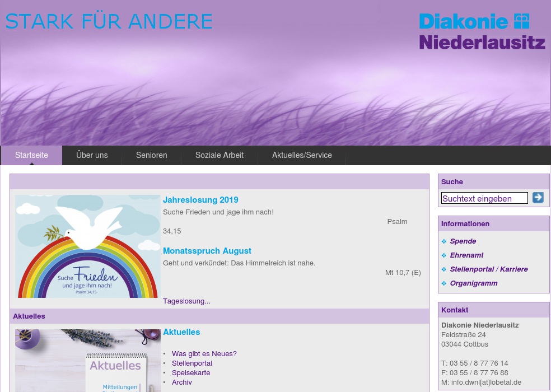Go to Soziale Arbeit section
551x392 pixels.
[x=219, y=155]
